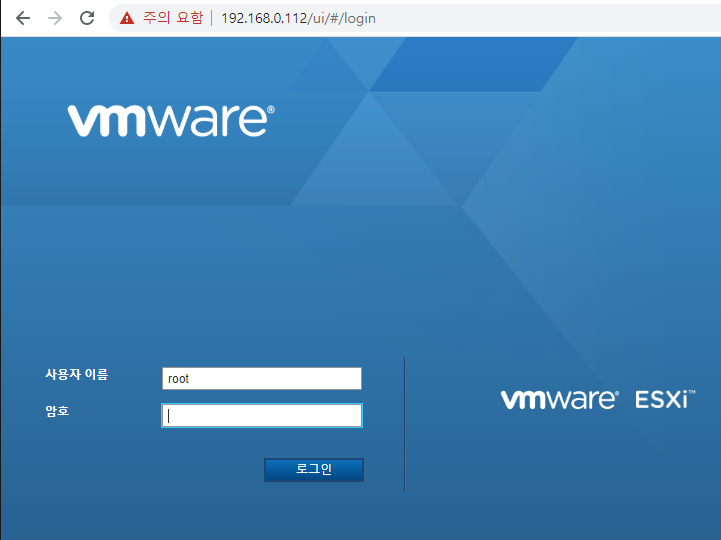Click the '암호' label
721x540 pixels.
(57, 411)
